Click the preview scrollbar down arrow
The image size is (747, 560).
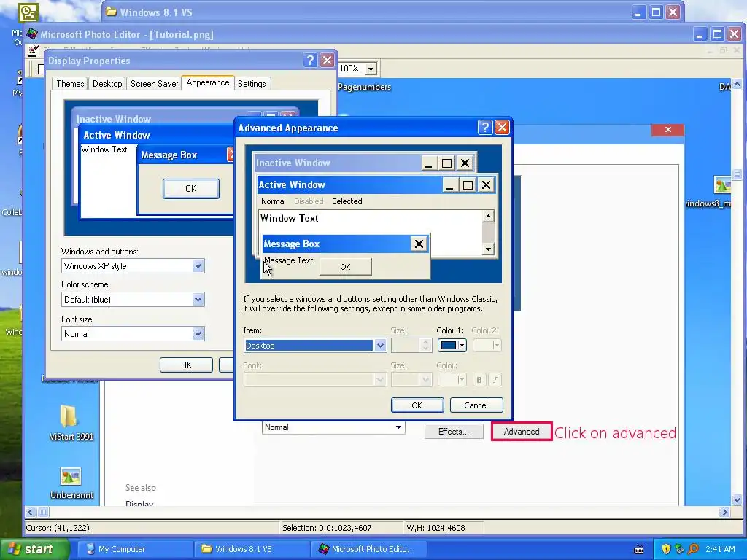[488, 249]
